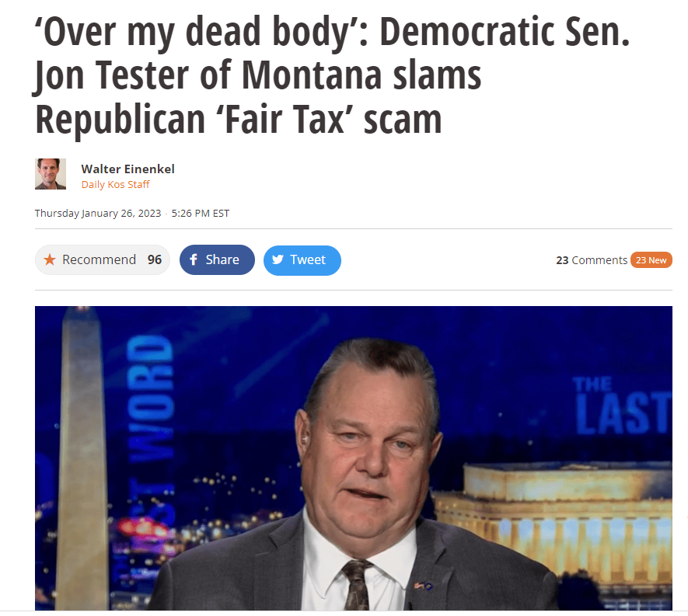
Task: Click 'THE LAST' logo in photo
Action: click(622, 405)
